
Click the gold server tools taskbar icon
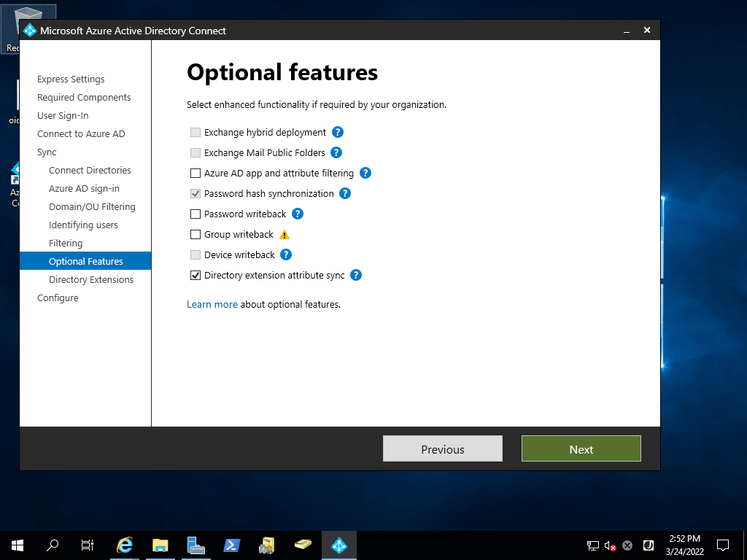pos(267,545)
